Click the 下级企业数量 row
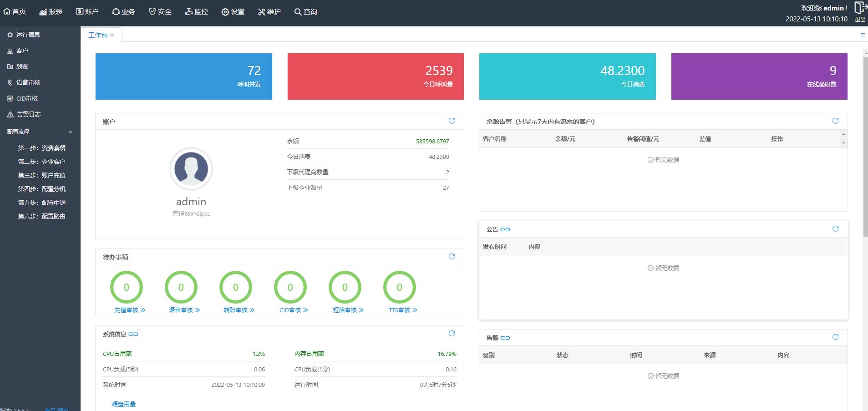868x411 pixels. (368, 188)
